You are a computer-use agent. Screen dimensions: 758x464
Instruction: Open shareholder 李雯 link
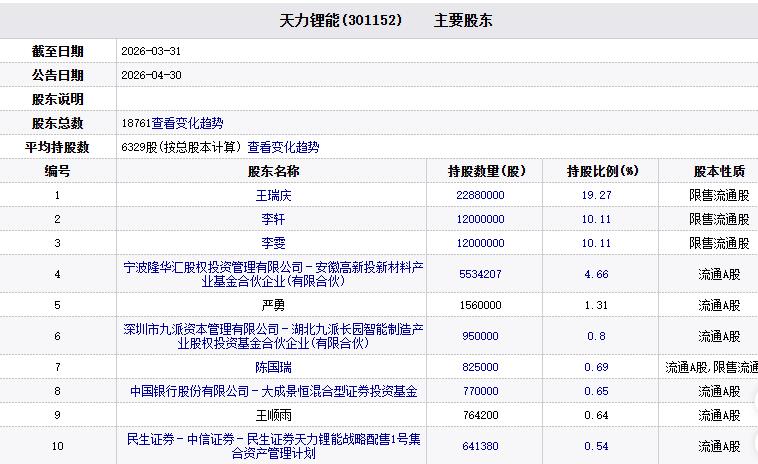[x=274, y=243]
